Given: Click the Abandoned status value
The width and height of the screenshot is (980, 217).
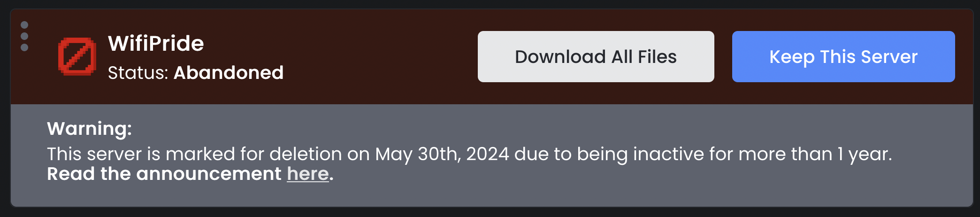Looking at the screenshot, I should [229, 73].
